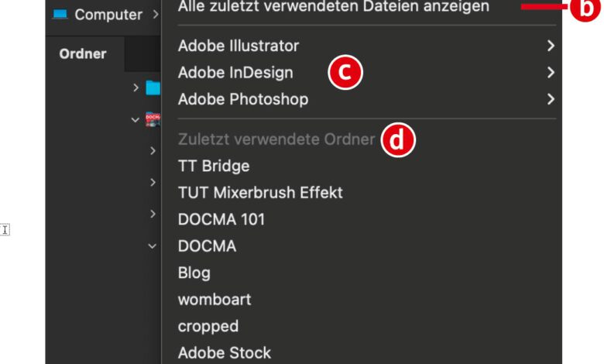Open chevron next to Computer in path bar
The image size is (604, 364).
pyautogui.click(x=156, y=15)
